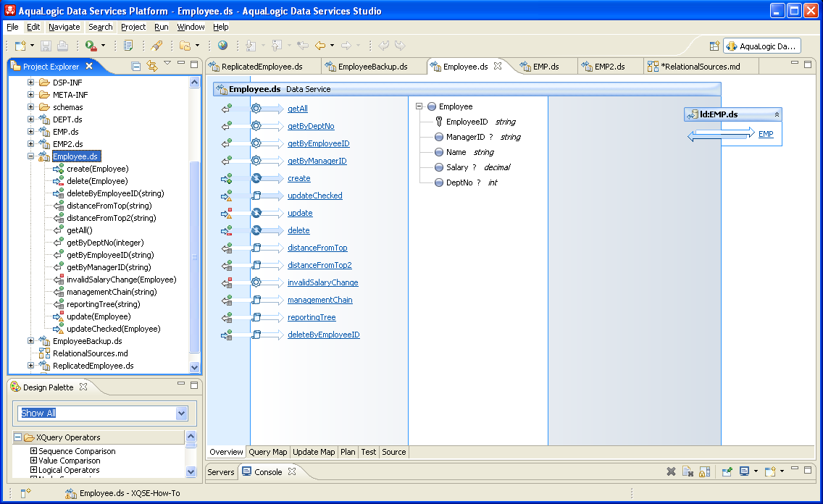Click the Back navigation arrow icon
823x504 pixels.
(319, 46)
